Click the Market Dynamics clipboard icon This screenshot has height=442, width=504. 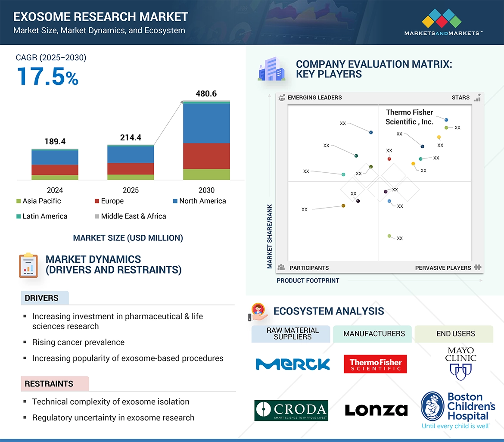coord(28,265)
